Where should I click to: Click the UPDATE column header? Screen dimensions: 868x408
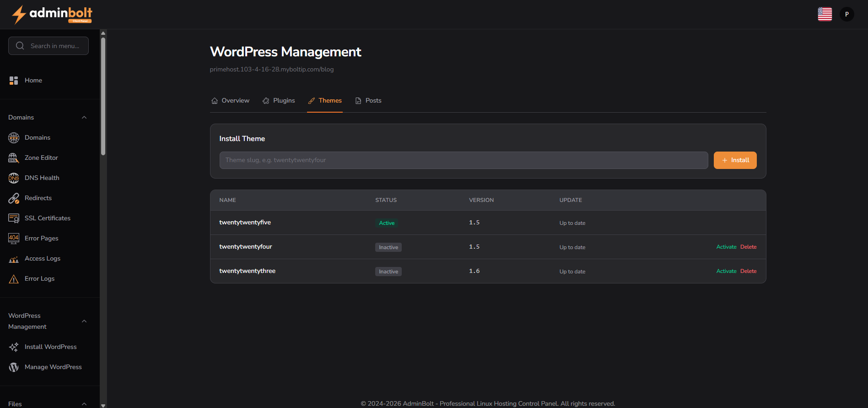coord(571,200)
